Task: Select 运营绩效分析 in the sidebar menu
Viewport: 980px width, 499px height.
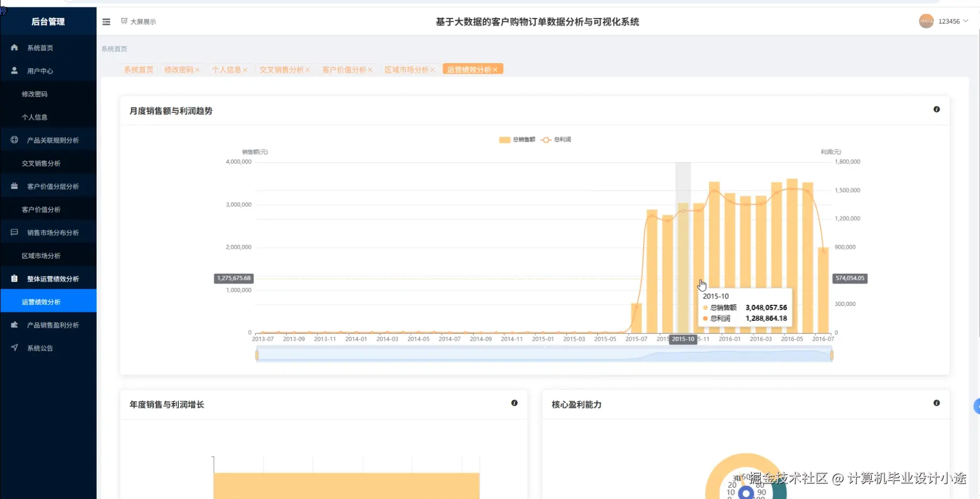Action: (48, 302)
